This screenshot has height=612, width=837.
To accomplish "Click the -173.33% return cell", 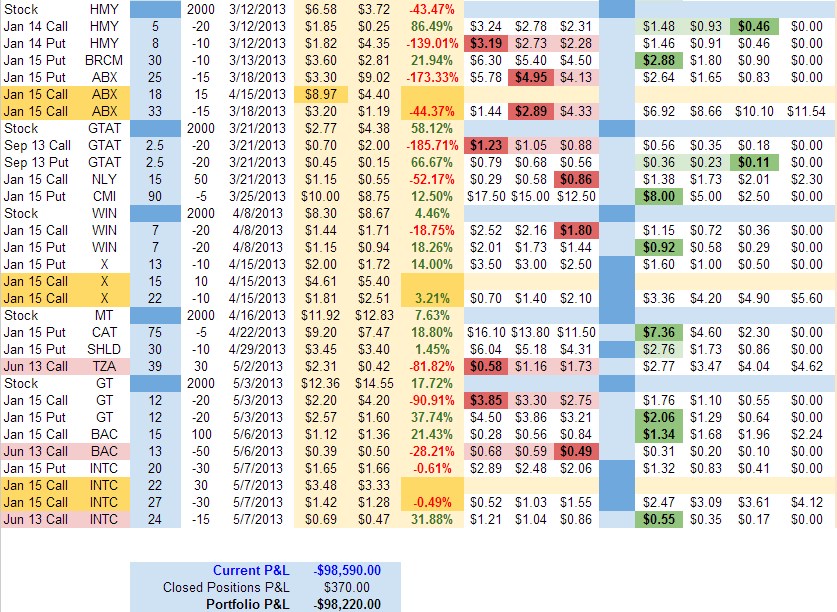I will tap(431, 76).
